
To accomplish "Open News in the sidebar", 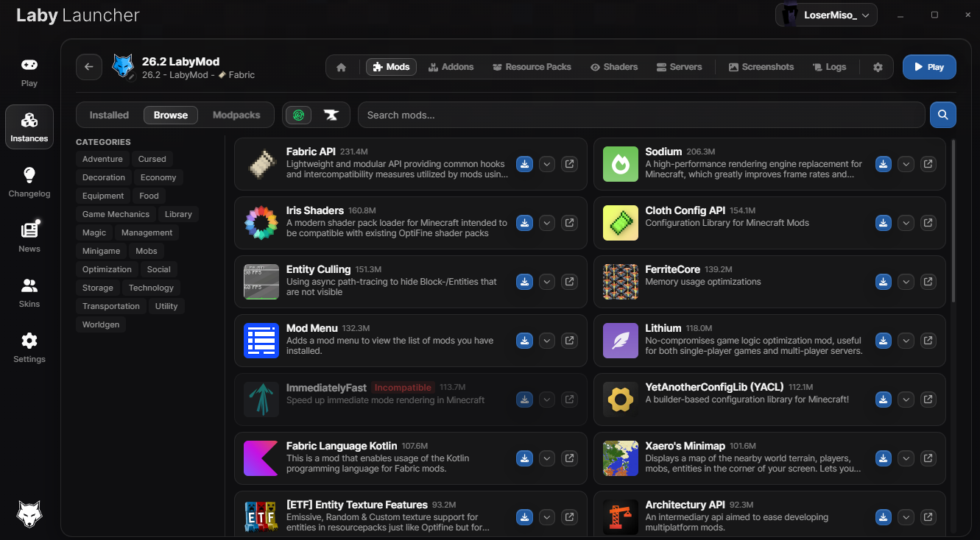I will [29, 238].
